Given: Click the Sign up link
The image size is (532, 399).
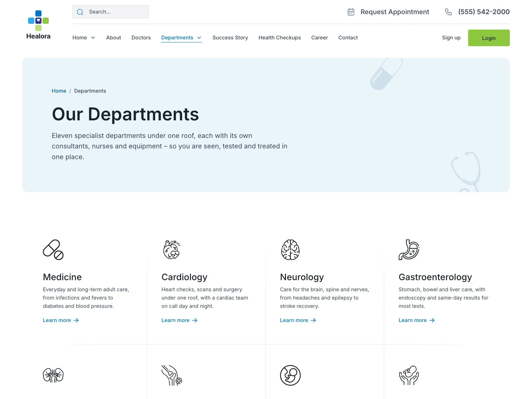Looking at the screenshot, I should (451, 38).
